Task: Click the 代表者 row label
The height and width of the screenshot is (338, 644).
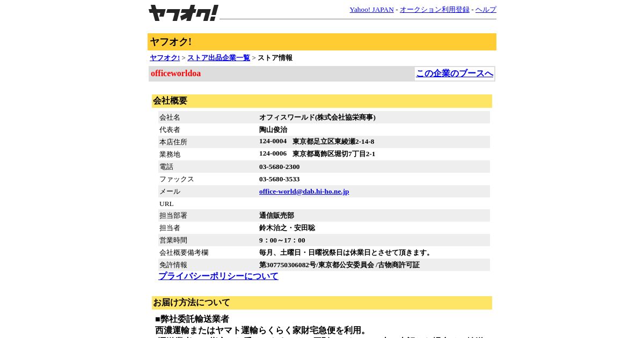Action: [170, 130]
